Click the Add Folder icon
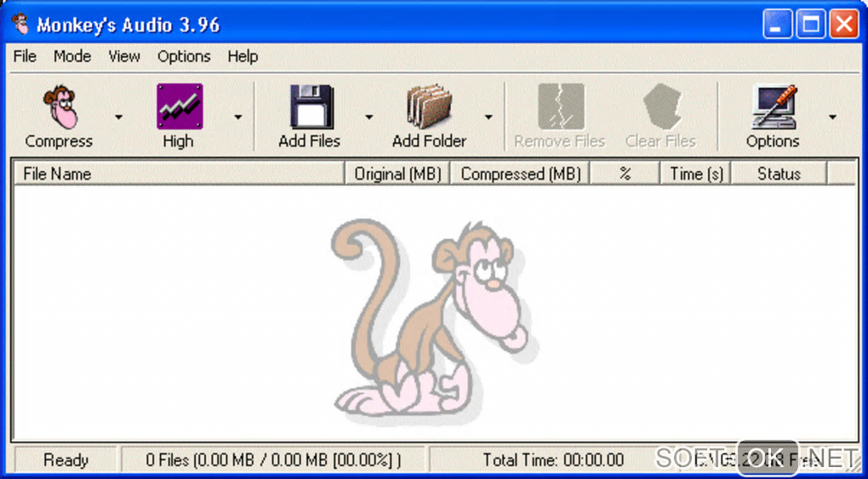868x479 pixels. [430, 106]
